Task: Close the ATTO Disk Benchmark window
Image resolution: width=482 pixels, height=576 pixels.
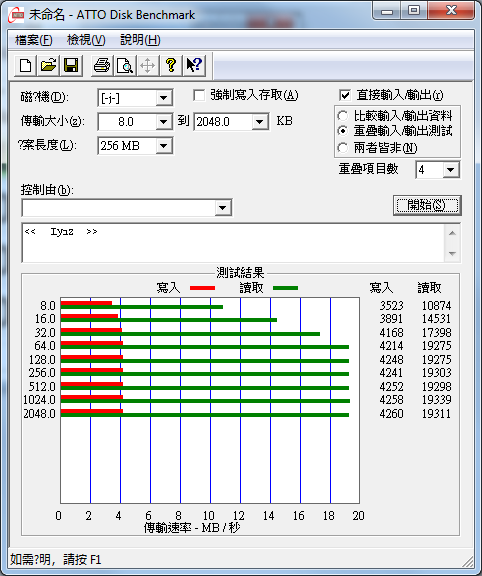Action: (x=450, y=10)
